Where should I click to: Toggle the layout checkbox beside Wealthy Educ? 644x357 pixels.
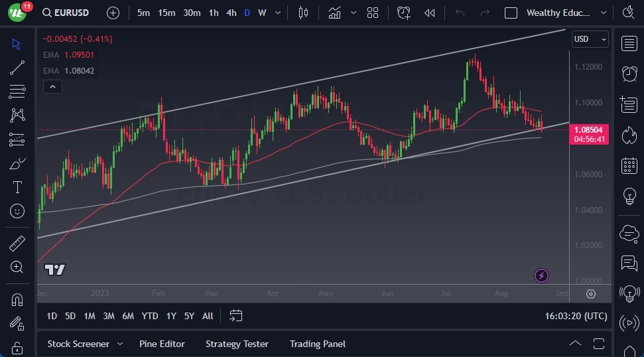pos(511,13)
